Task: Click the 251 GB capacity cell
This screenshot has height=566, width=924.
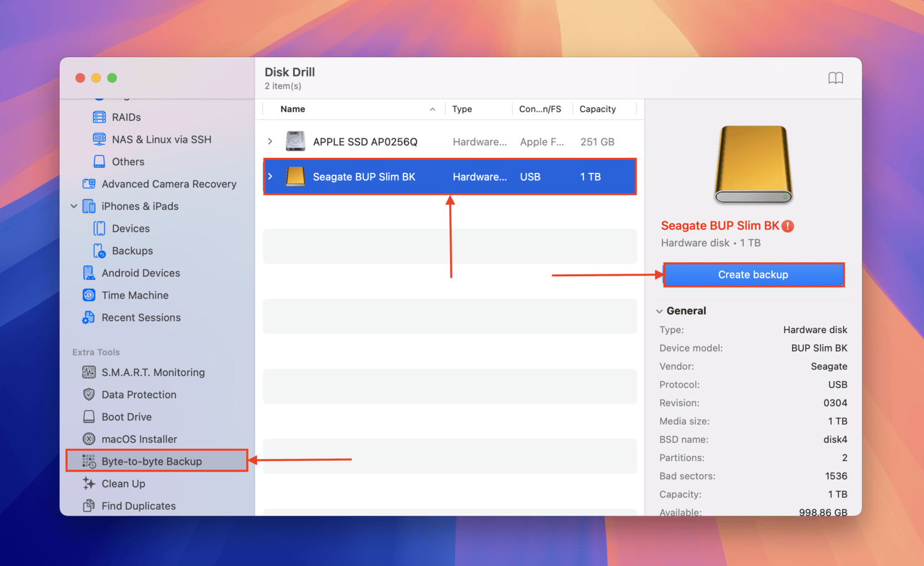Action: [x=597, y=141]
